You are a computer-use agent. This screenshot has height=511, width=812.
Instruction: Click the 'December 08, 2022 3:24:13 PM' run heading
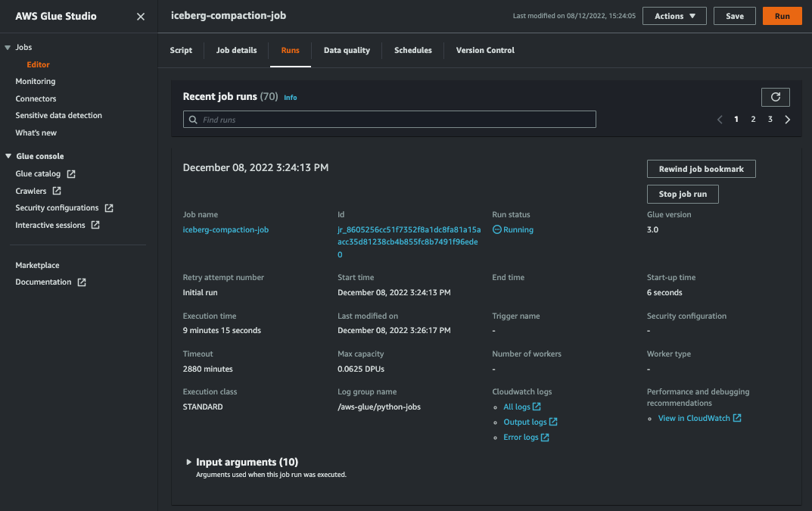(x=256, y=168)
